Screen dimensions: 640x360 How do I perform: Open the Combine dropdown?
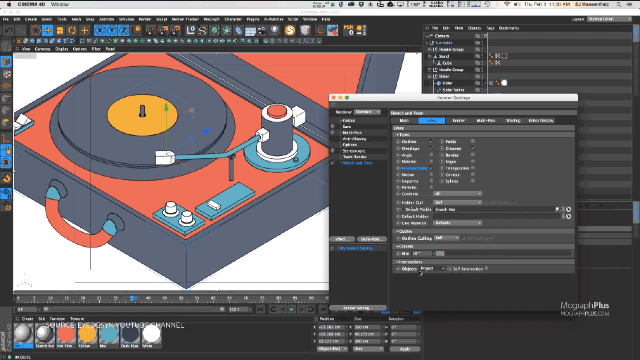(458, 193)
